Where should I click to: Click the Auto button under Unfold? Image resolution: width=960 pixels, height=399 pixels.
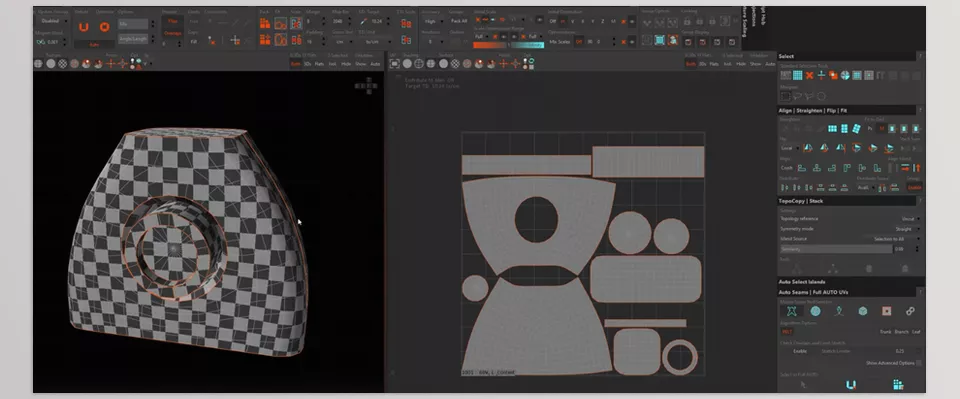[94, 44]
